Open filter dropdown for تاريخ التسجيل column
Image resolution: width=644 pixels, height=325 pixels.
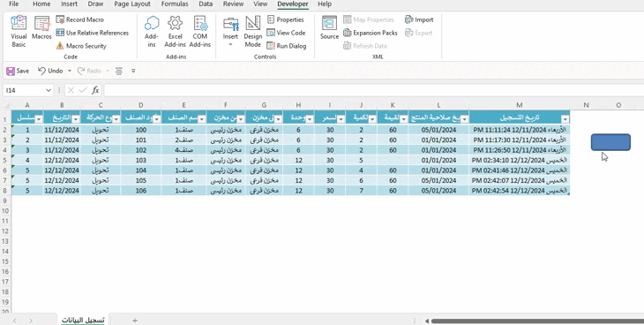565,119
